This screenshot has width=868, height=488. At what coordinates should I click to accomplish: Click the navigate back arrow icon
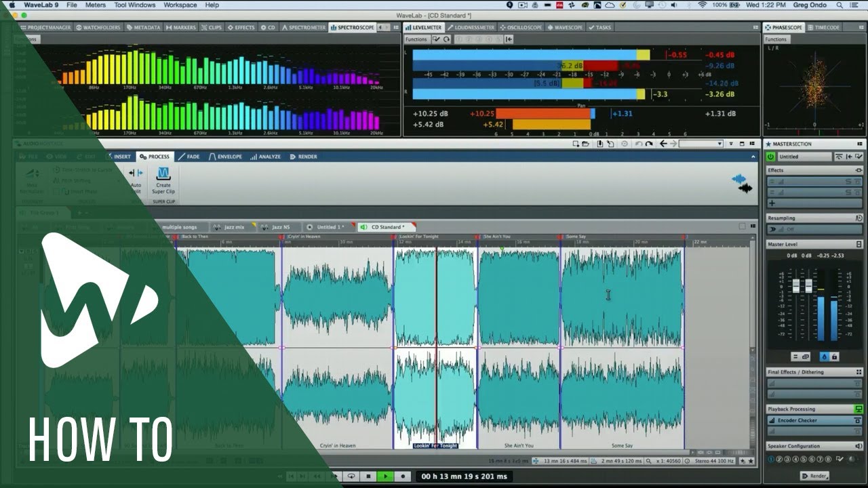coord(663,144)
